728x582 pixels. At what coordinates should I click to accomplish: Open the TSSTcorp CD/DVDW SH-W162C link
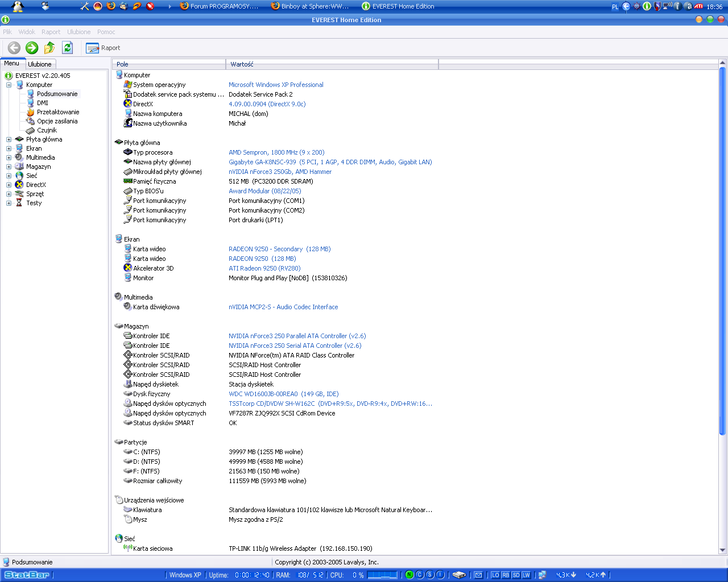click(x=330, y=404)
